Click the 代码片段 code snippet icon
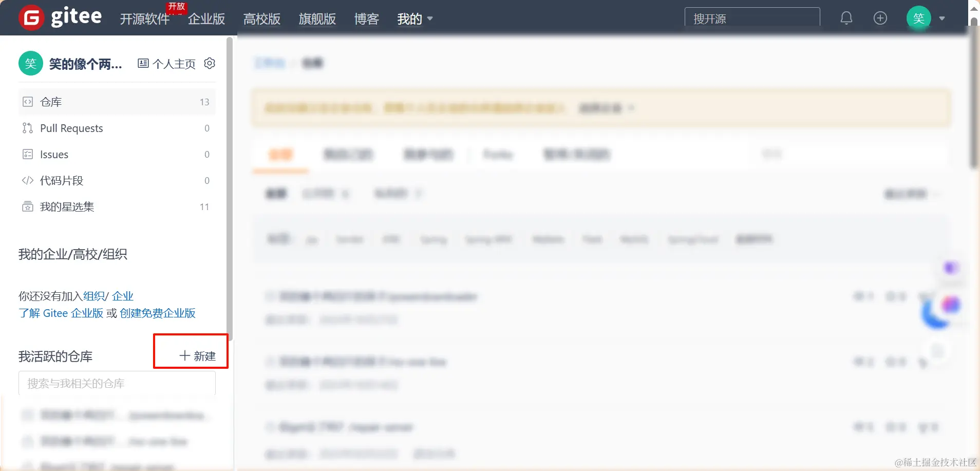 pos(28,180)
